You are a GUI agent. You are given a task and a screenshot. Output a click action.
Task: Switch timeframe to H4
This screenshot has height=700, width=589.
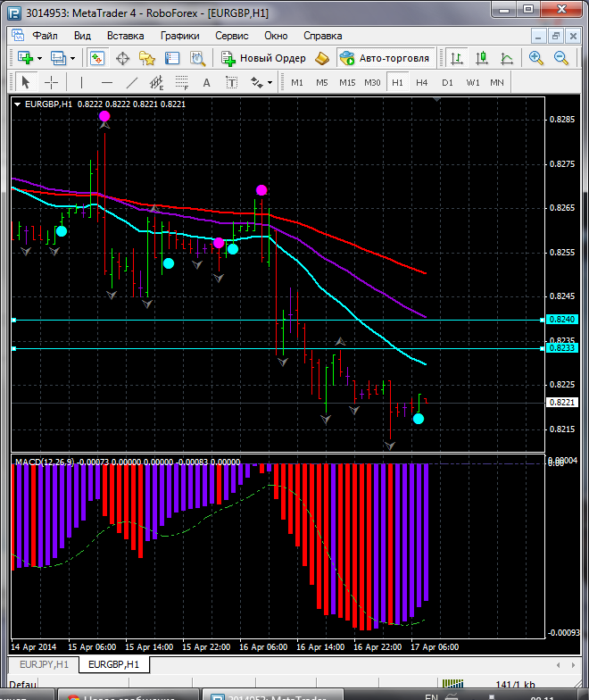[x=421, y=82]
